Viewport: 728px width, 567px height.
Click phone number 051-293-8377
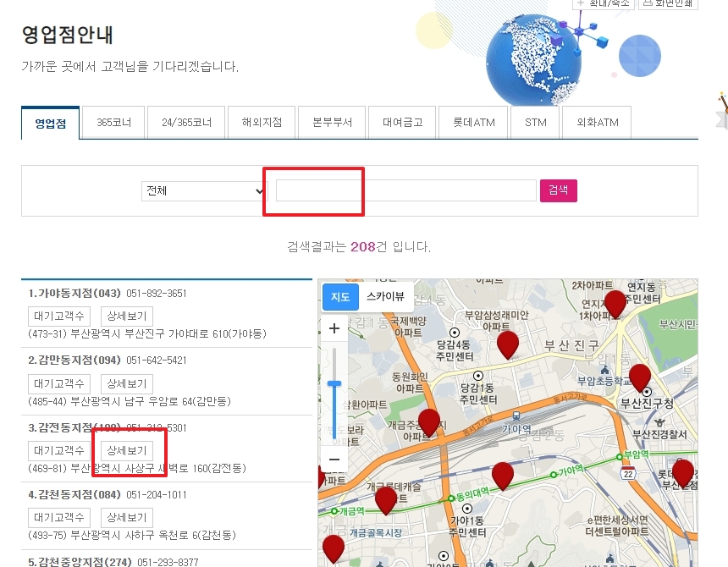click(168, 562)
